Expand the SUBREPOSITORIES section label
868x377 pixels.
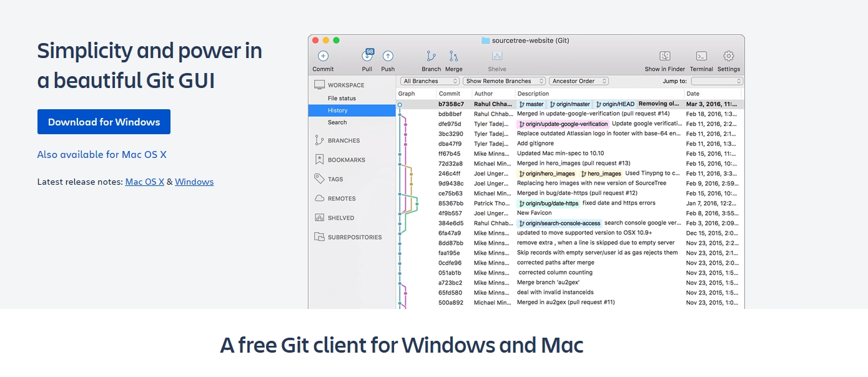pos(355,237)
